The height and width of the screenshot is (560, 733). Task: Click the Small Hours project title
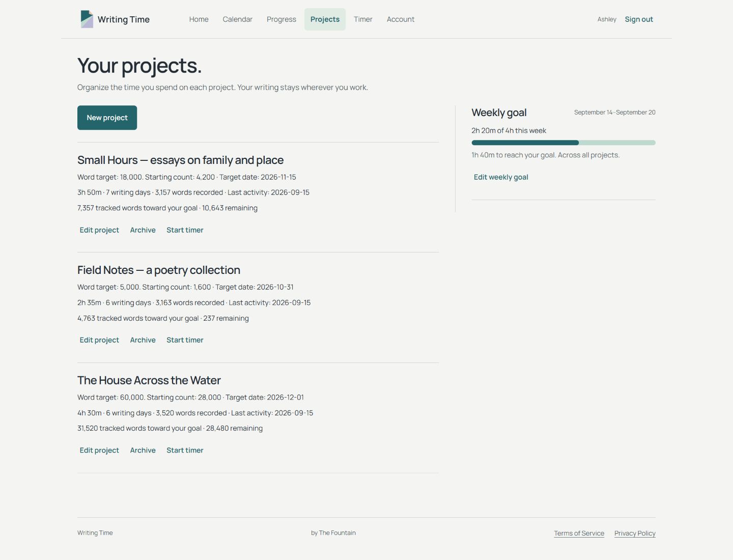[x=180, y=160]
